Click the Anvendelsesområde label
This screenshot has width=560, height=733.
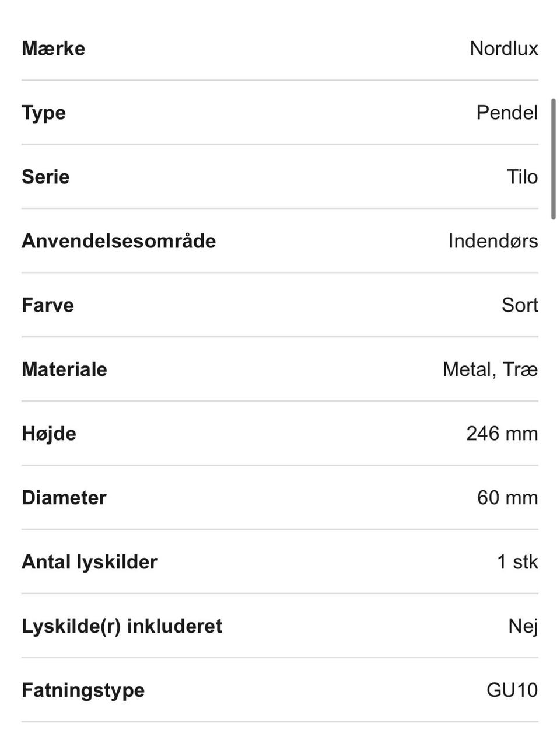tap(118, 241)
